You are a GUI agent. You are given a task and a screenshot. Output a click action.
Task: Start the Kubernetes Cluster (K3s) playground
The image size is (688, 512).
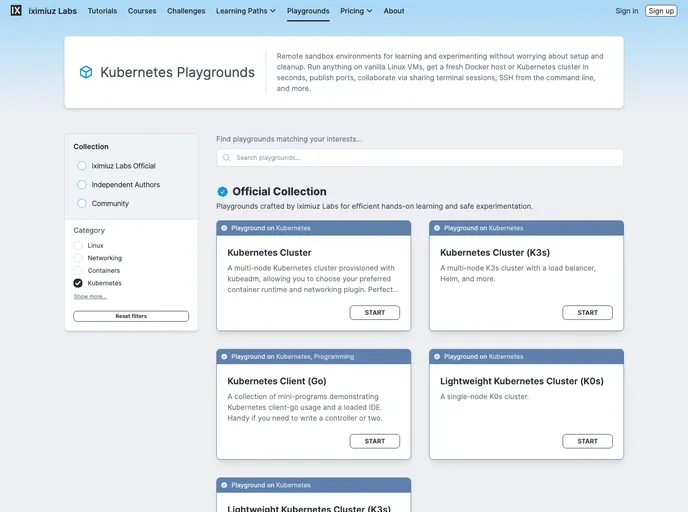pyautogui.click(x=587, y=313)
